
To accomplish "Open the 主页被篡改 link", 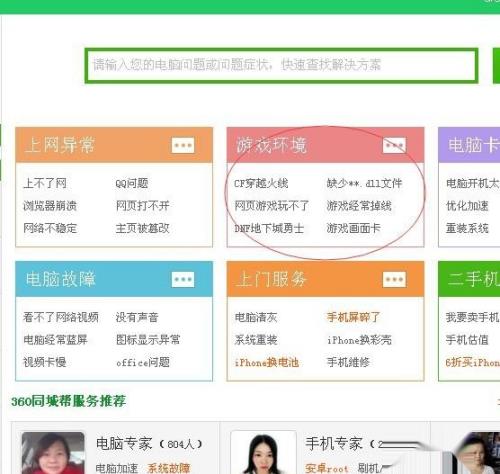I will tap(143, 228).
